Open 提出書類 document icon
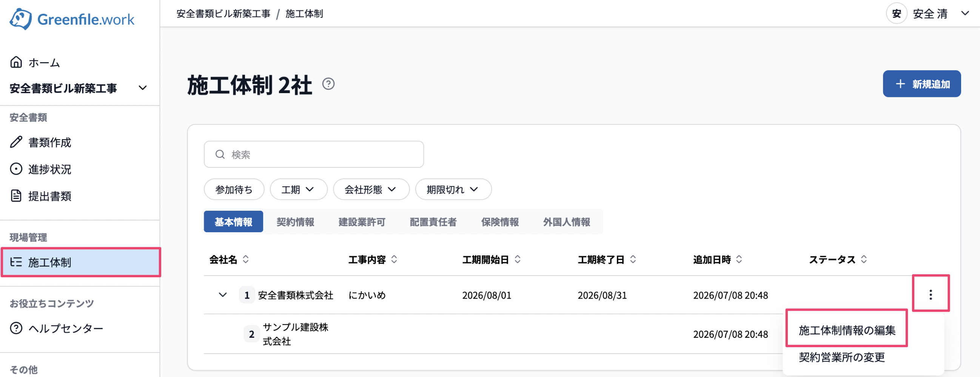This screenshot has height=377, width=980. 16,196
